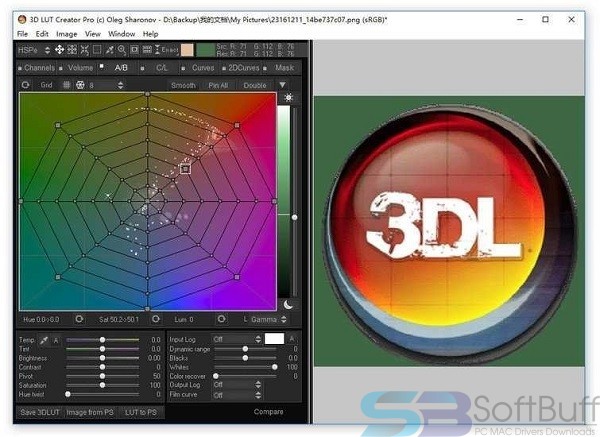
Task: Select the grid node move tool icon
Action: (x=72, y=50)
